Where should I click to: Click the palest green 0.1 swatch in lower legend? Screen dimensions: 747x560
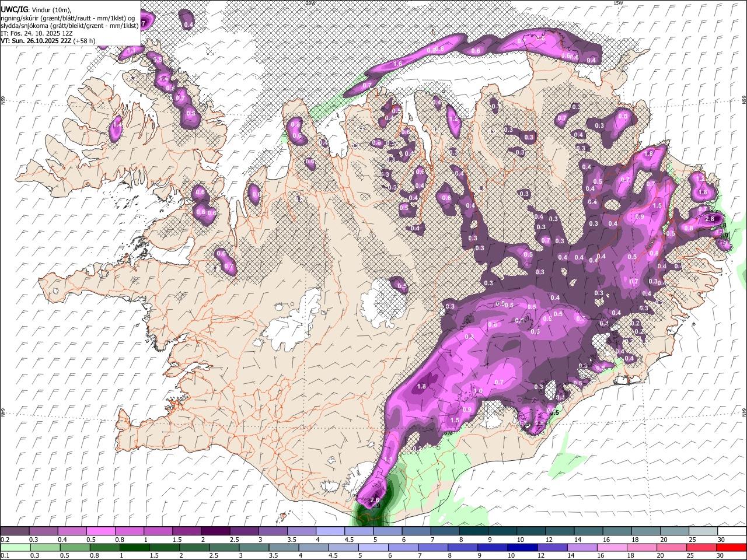pos(15,547)
